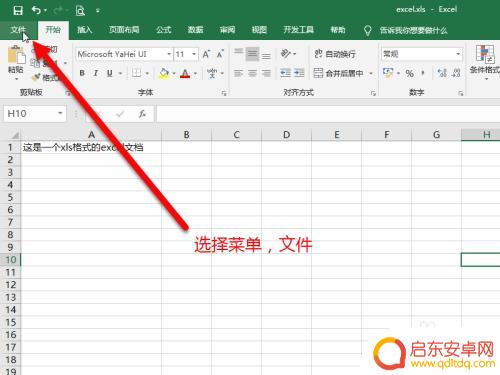
Task: Open the font size 11 dropdown
Action: coord(194,54)
